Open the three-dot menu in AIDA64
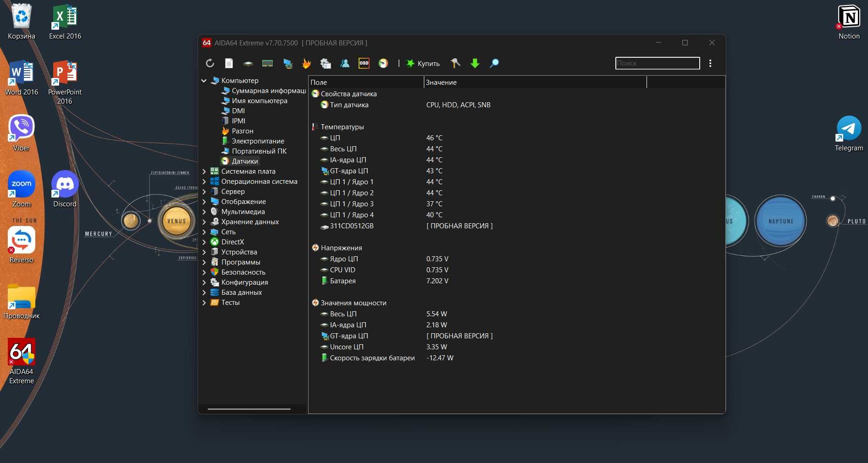 (x=710, y=63)
